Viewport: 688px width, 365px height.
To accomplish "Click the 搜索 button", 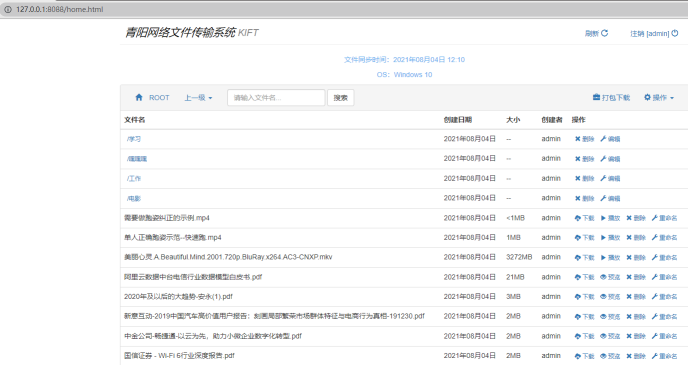I will (340, 97).
